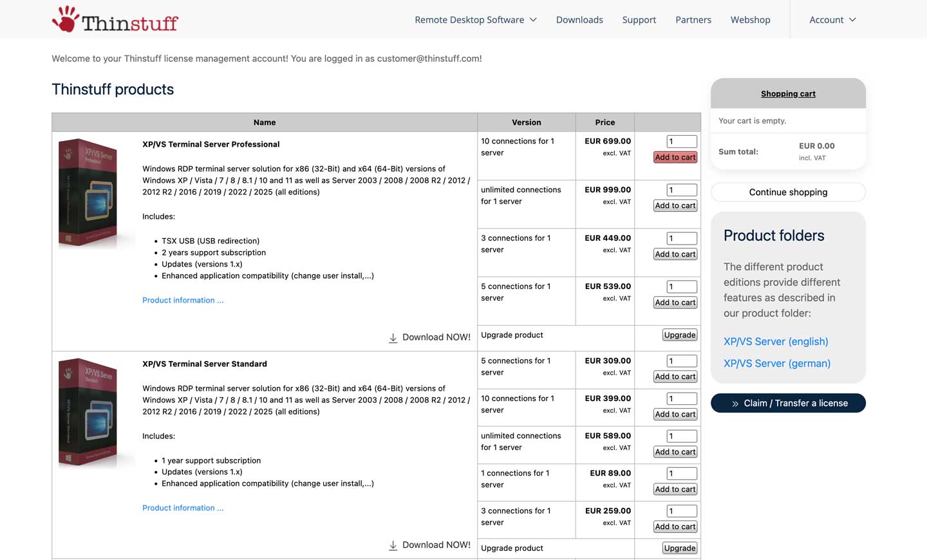Viewport: 927px width, 560px height.
Task: Click the Professional download arrow icon
Action: pos(393,338)
